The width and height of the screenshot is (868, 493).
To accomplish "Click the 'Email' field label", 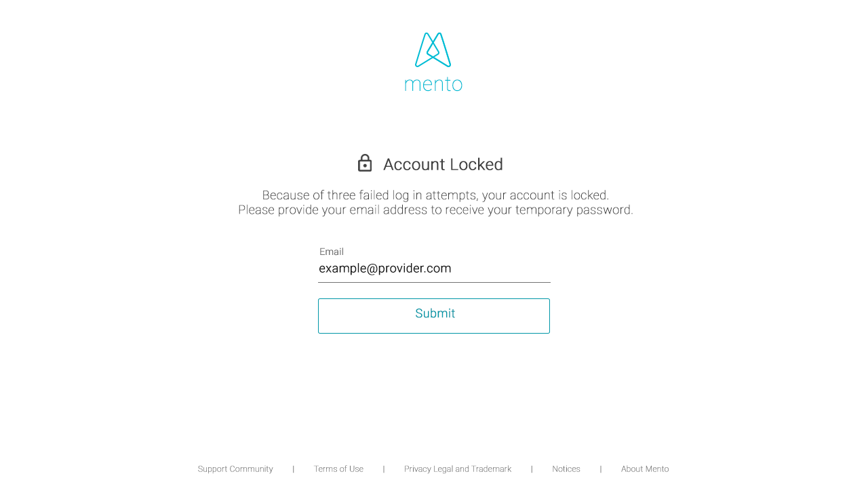I will 332,252.
